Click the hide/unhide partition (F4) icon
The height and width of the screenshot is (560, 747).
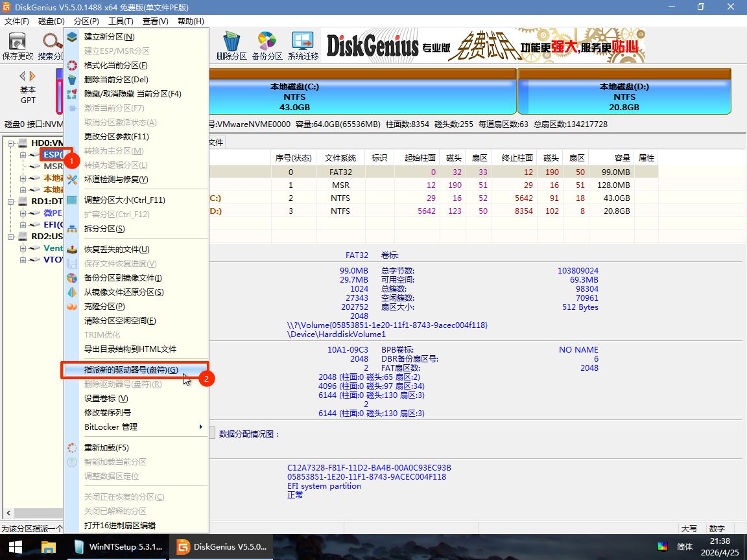pyautogui.click(x=72, y=94)
